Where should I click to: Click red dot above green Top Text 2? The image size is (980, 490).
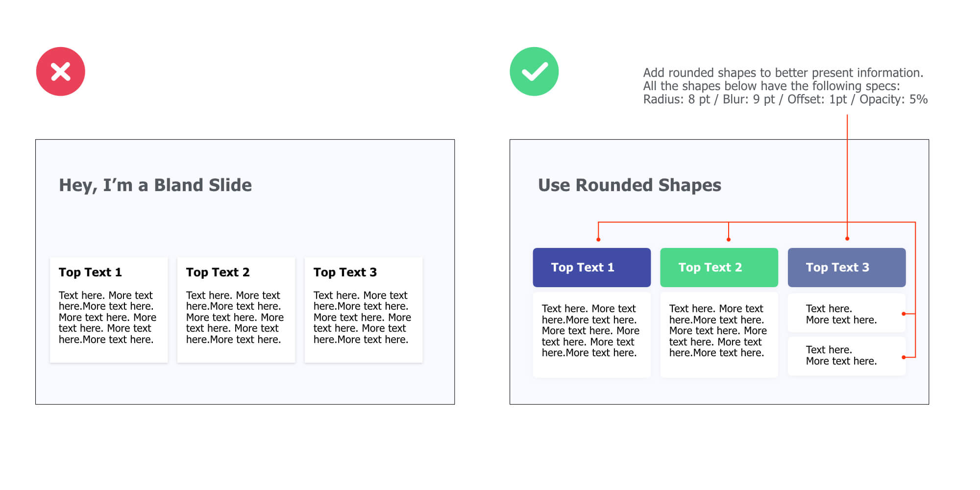click(x=729, y=240)
